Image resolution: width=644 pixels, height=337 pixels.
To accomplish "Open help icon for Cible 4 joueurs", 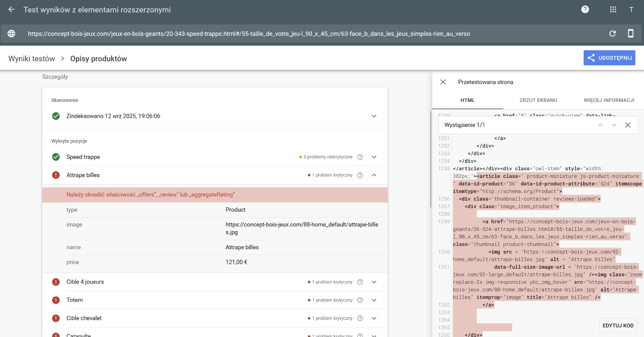I will point(360,282).
